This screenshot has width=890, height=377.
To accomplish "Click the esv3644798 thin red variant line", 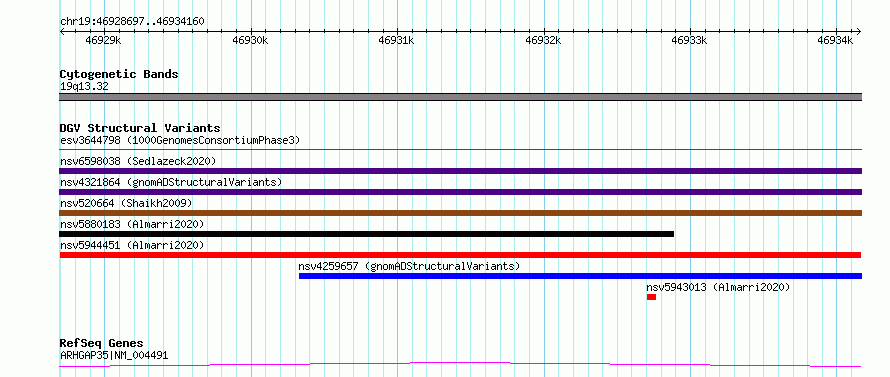I will coord(460,149).
